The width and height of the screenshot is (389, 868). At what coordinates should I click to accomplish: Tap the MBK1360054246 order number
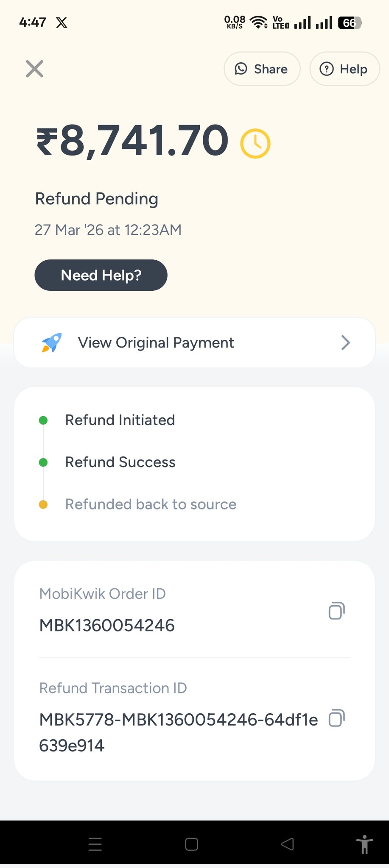point(107,626)
